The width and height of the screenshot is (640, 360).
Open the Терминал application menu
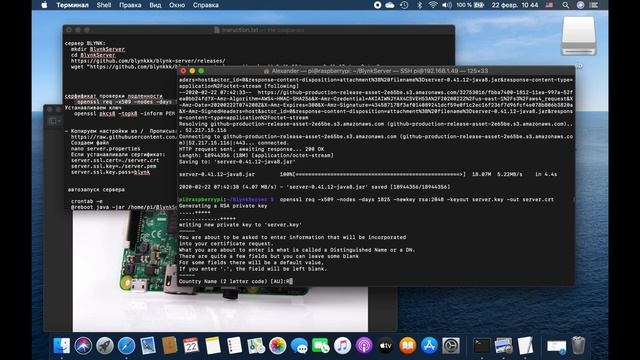(x=72, y=5)
